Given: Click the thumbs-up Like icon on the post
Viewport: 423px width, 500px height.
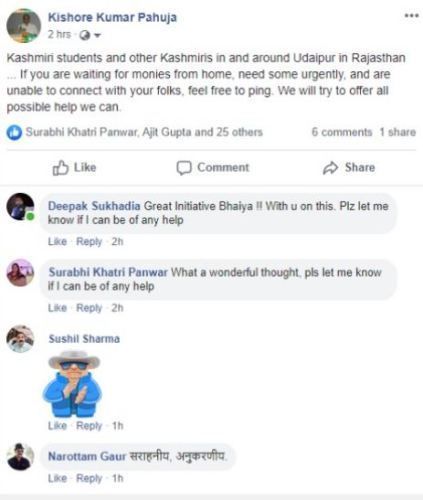Looking at the screenshot, I should [61, 168].
